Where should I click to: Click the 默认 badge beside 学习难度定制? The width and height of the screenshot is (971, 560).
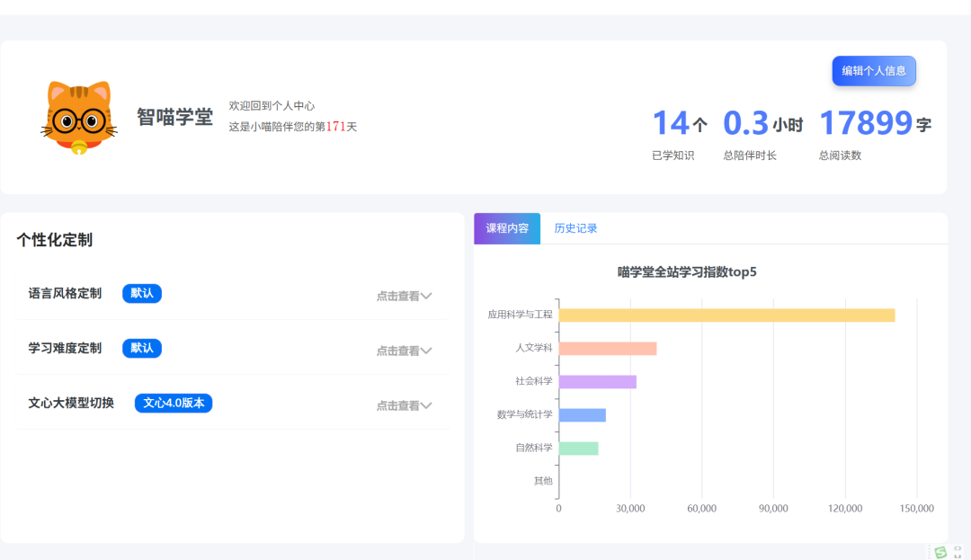[x=141, y=348]
